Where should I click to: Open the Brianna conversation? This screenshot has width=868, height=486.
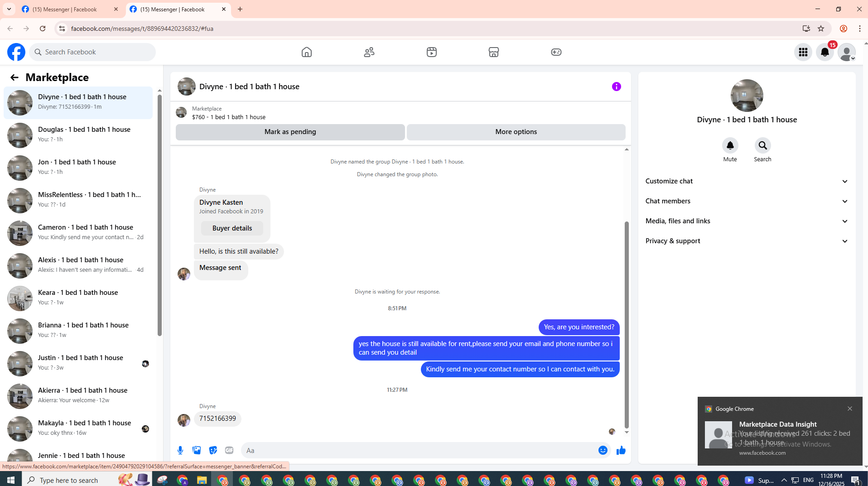[x=78, y=331]
